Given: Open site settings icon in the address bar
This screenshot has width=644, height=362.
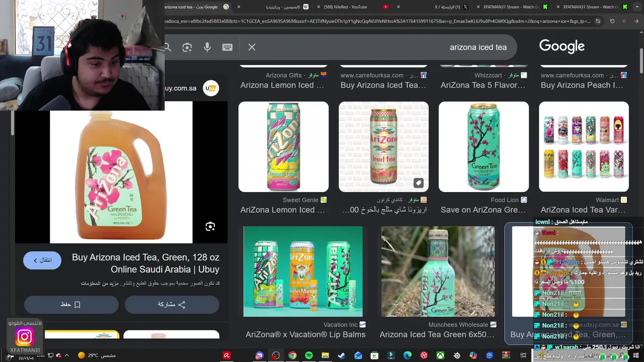Looking at the screenshot, I should (x=598, y=21).
